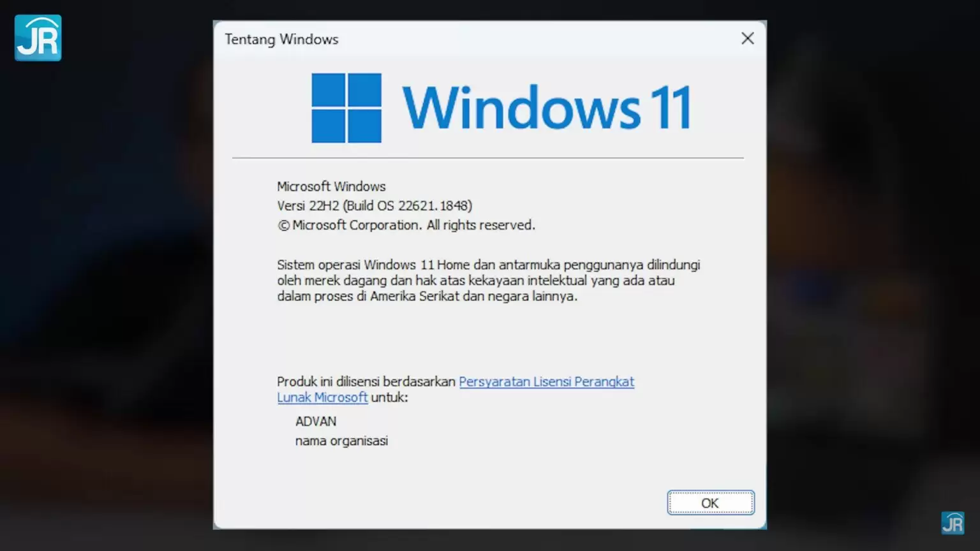980x551 pixels.
Task: Click the ADVAN licensee name
Action: point(316,422)
